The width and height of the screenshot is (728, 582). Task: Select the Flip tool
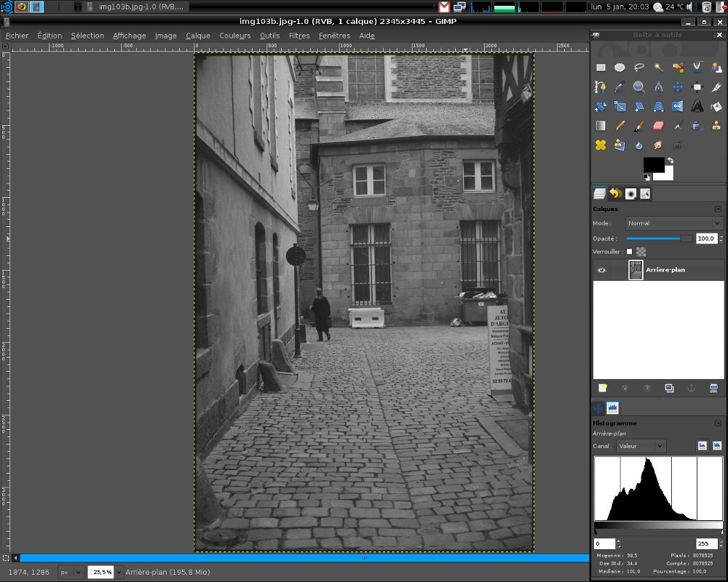click(x=677, y=107)
